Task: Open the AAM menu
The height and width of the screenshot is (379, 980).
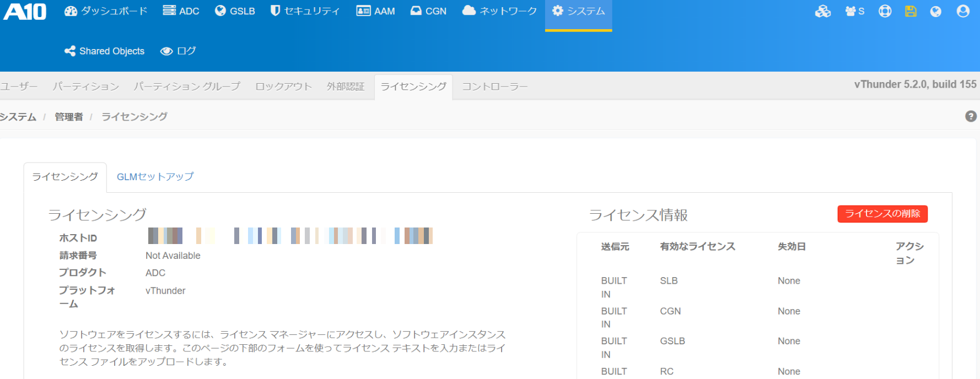Action: (376, 11)
